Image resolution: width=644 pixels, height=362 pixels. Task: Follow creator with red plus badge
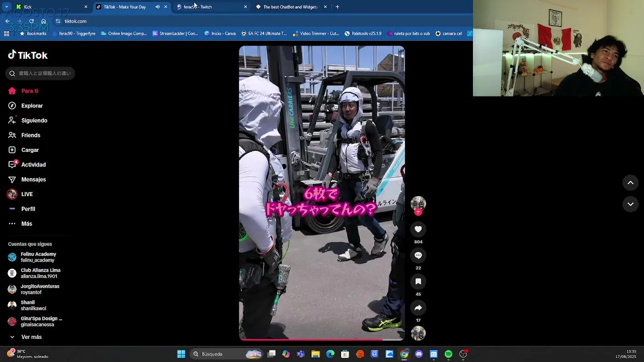pyautogui.click(x=418, y=212)
